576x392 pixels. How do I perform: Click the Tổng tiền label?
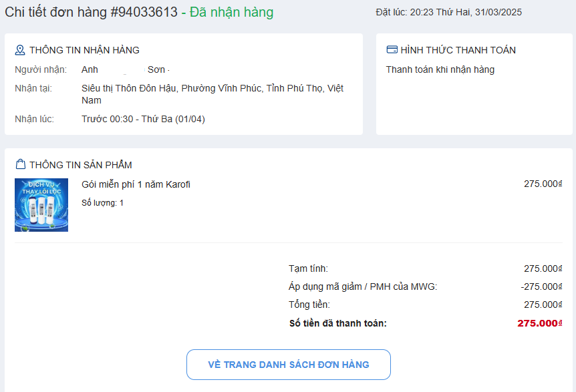309,305
